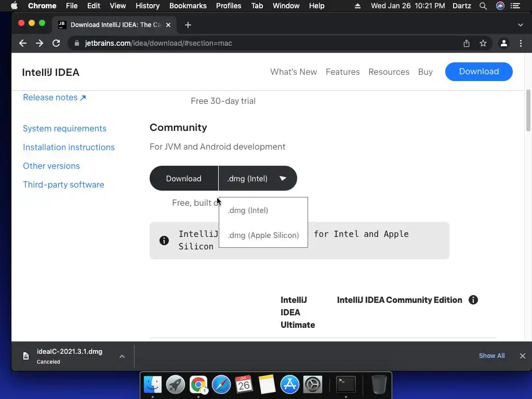532x399 pixels.
Task: Click Show All downloads
Action: tap(491, 355)
